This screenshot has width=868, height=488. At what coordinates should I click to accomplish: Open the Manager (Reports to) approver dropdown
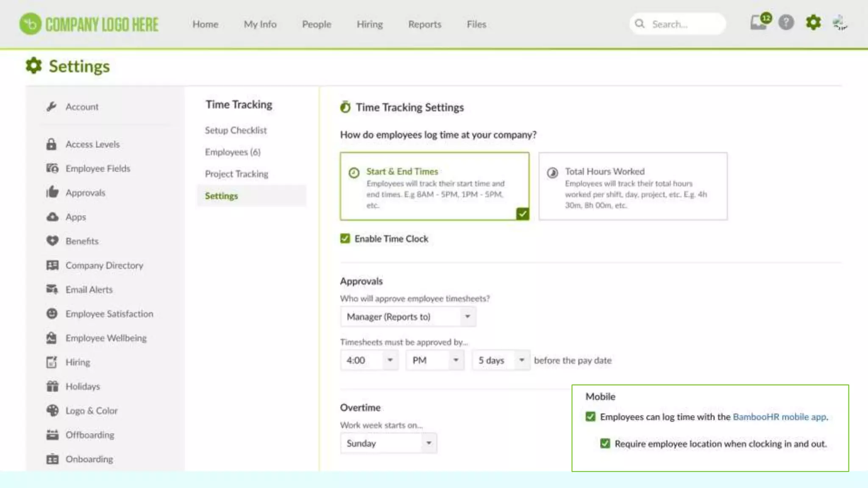tap(408, 317)
